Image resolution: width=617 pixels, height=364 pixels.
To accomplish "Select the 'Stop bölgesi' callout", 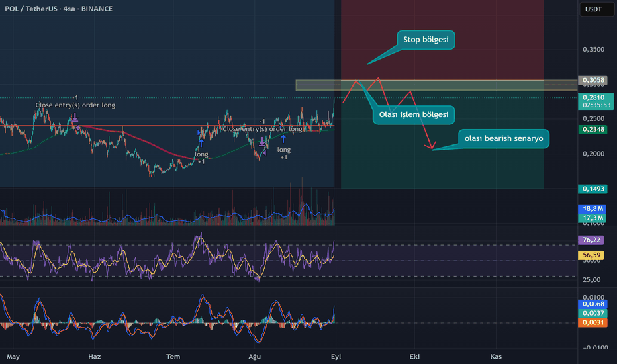I will click(x=426, y=40).
